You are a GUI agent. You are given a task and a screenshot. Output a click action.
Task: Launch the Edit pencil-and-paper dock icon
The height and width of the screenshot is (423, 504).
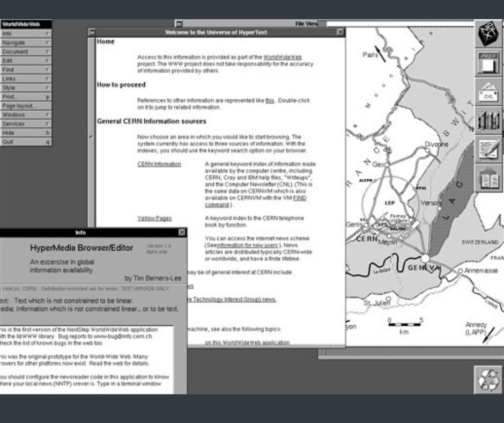pos(488,149)
